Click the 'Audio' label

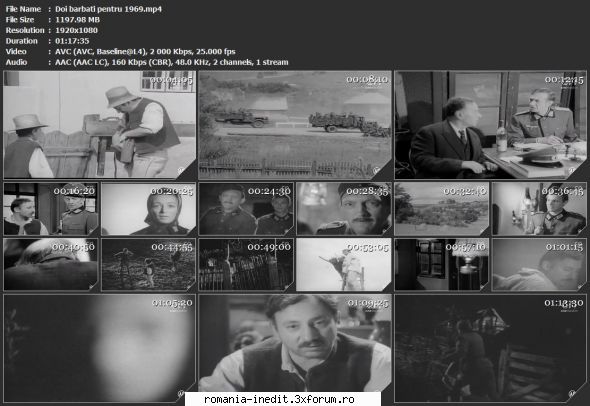pyautogui.click(x=16, y=62)
